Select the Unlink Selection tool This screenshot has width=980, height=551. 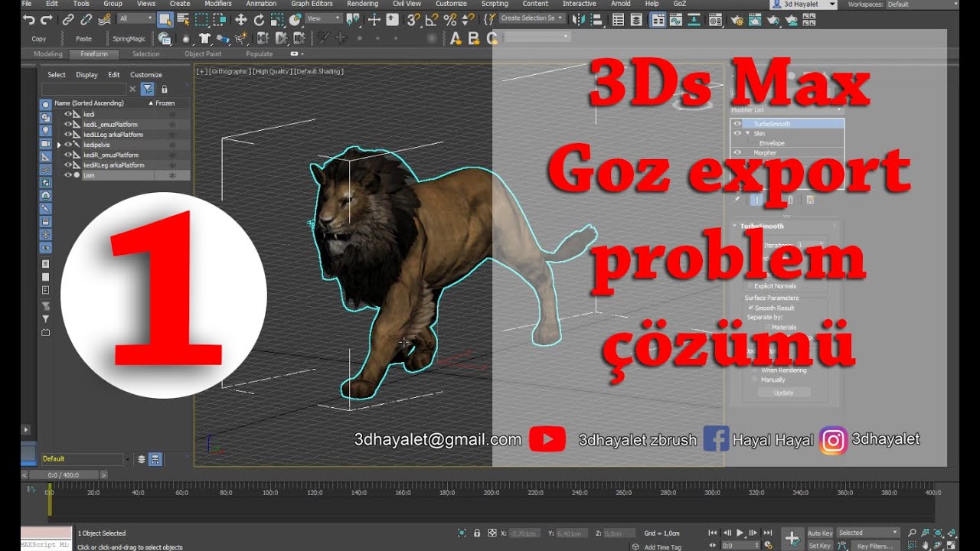click(x=87, y=19)
